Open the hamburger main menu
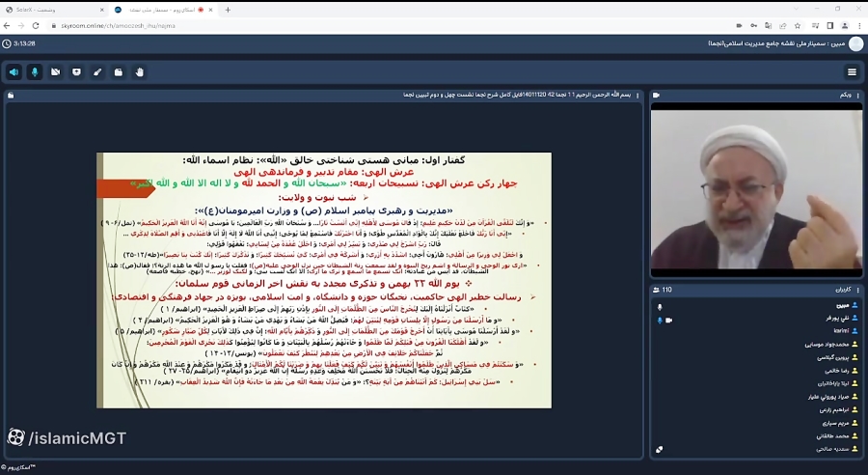This screenshot has width=868, height=475. click(852, 72)
